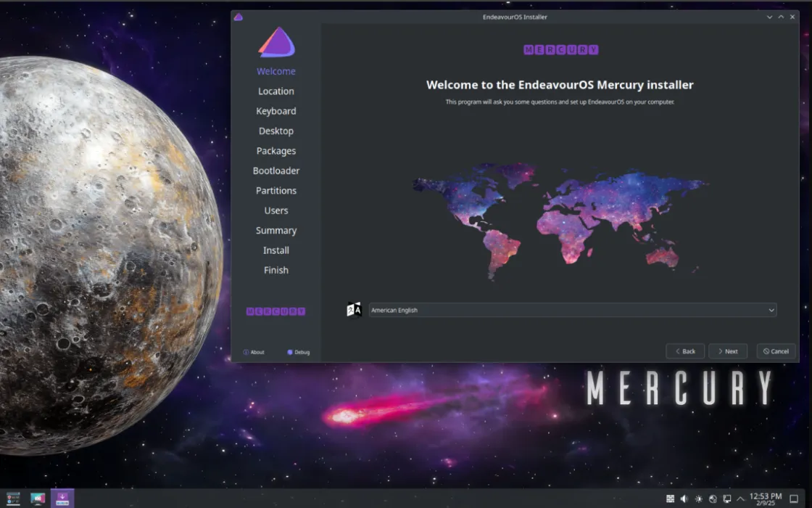This screenshot has height=508, width=812.
Task: Select the Packages step in sidebar
Action: click(x=276, y=151)
